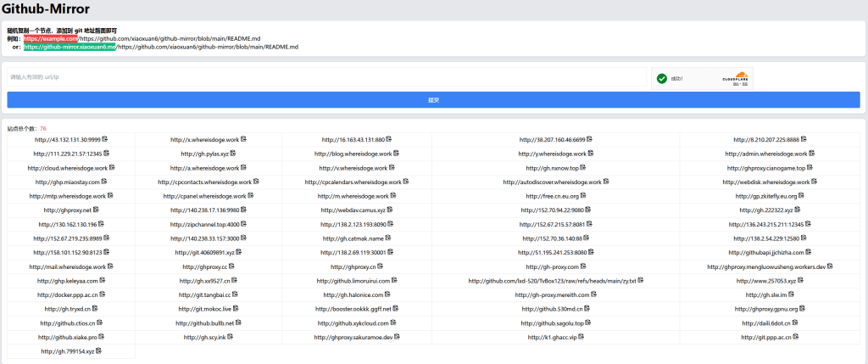868x364 pixels.
Task: Click the Cloudflare verification success checkmark
Action: pos(661,79)
